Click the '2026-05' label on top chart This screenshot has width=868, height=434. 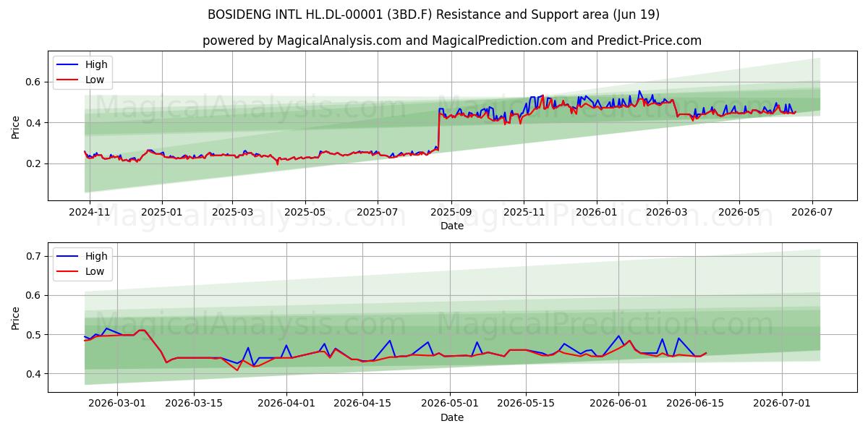[739, 213]
